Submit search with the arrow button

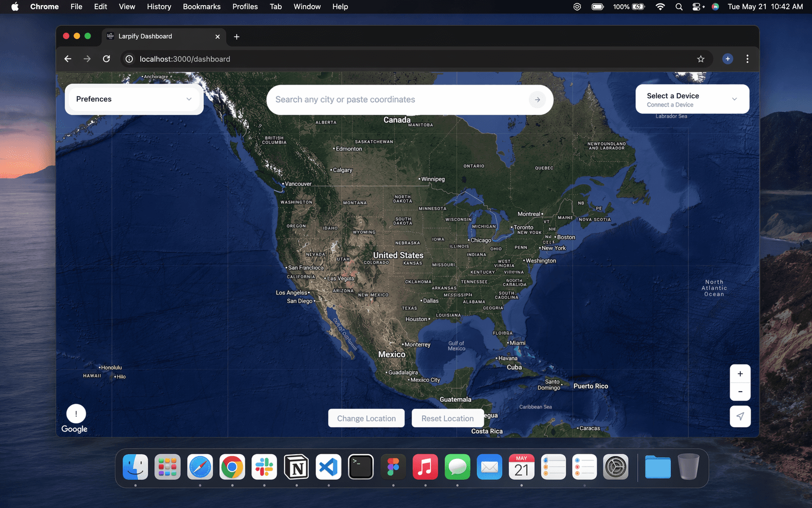coord(537,100)
